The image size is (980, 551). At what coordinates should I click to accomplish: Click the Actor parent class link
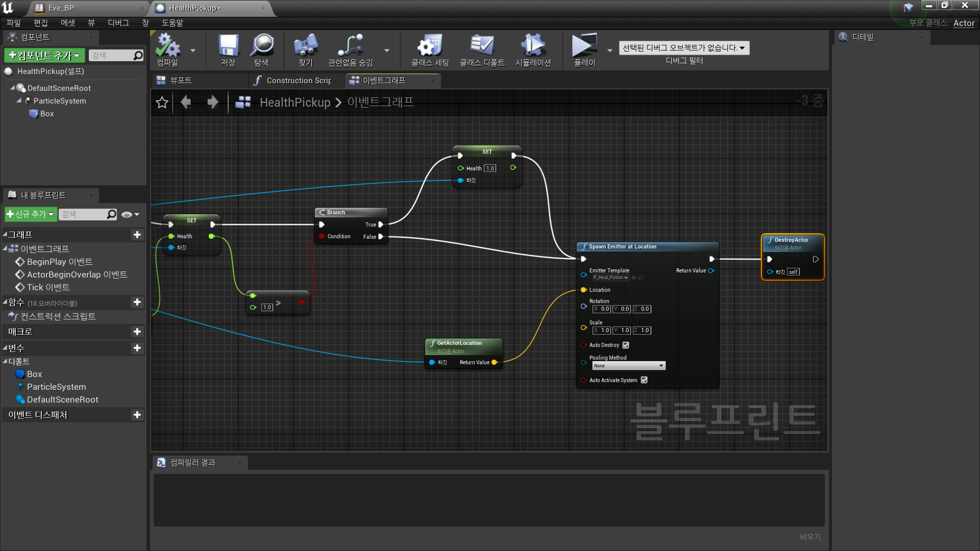click(964, 23)
